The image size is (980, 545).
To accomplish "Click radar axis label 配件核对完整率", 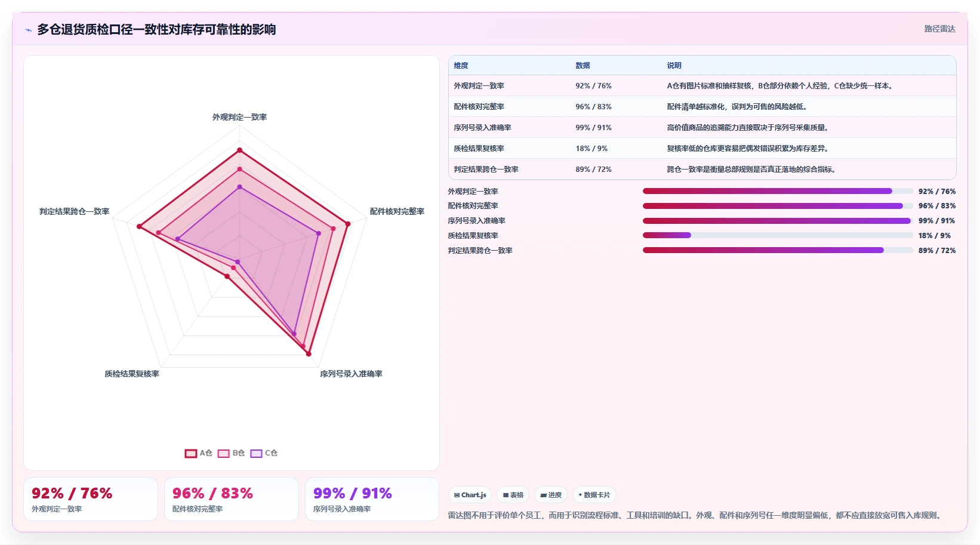I will click(x=397, y=211).
